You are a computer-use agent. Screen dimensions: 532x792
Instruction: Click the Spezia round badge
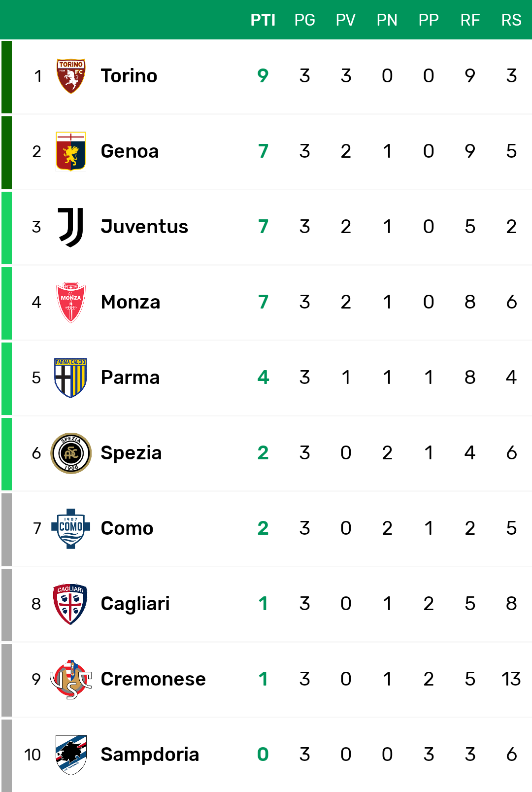(x=71, y=453)
